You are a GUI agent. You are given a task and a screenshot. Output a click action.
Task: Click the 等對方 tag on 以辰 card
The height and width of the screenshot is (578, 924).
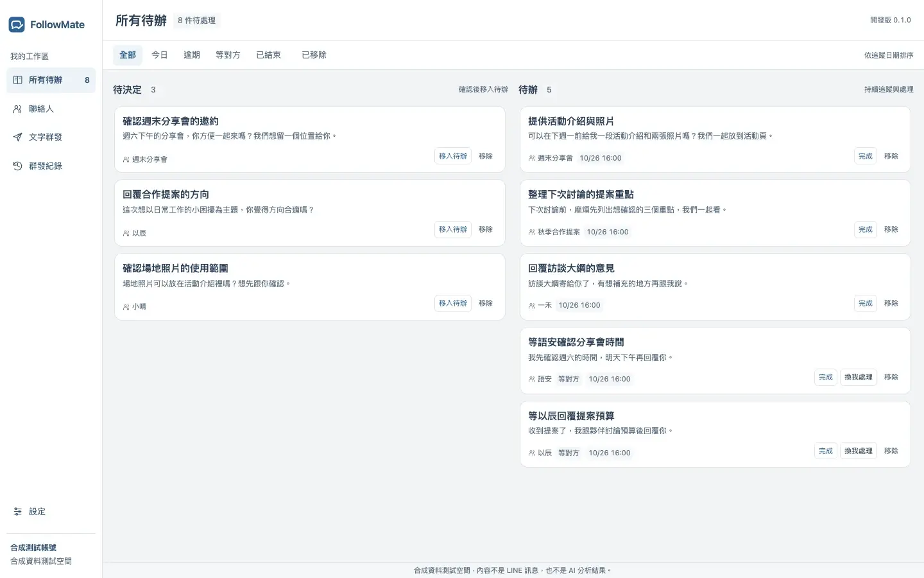(x=569, y=453)
